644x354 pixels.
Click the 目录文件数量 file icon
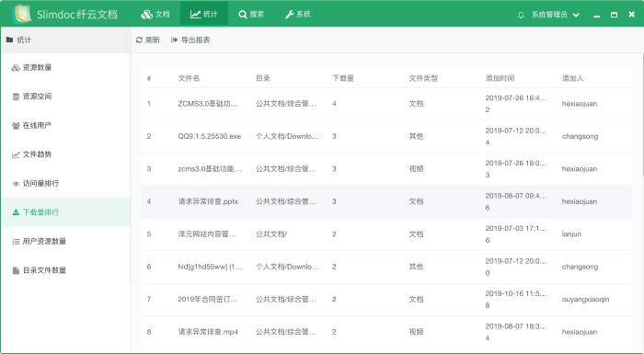16,270
